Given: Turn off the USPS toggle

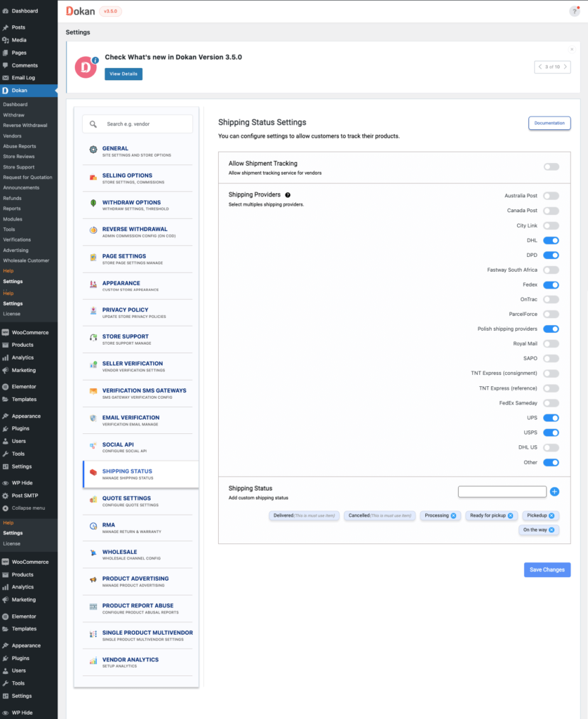Looking at the screenshot, I should pyautogui.click(x=551, y=433).
